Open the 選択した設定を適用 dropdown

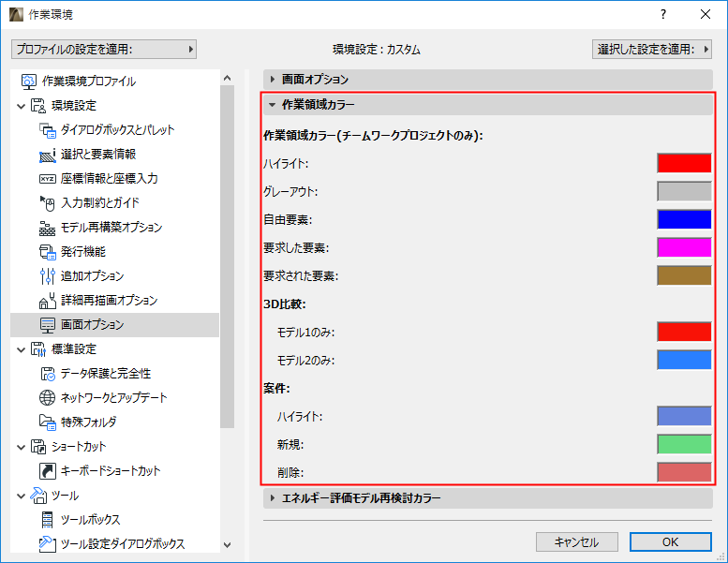coord(652,50)
